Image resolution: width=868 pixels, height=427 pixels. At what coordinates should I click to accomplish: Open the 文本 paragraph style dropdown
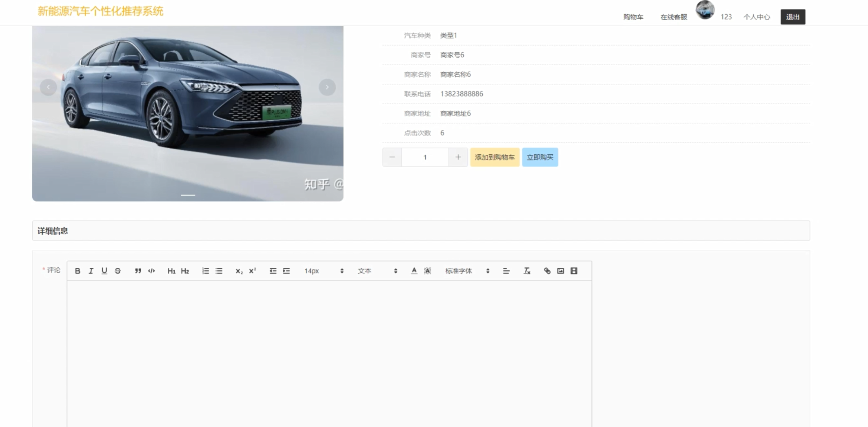tap(377, 271)
